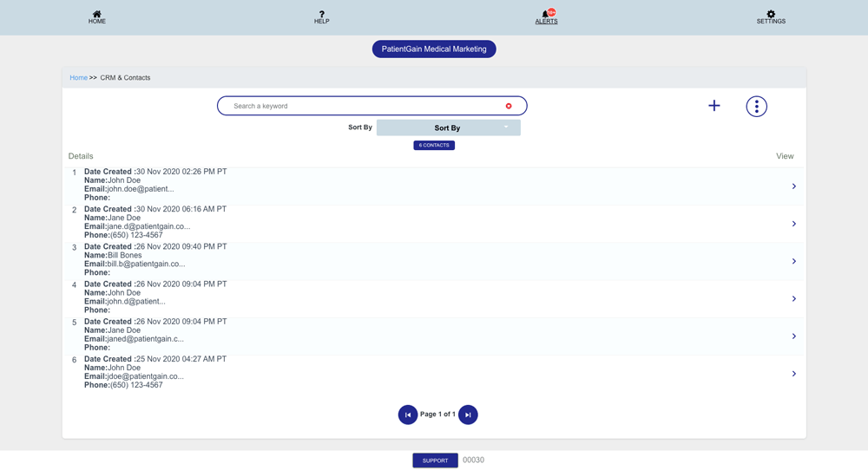Viewport: 868px width, 470px height.
Task: Click email john.doe@patient... text
Action: click(141, 189)
